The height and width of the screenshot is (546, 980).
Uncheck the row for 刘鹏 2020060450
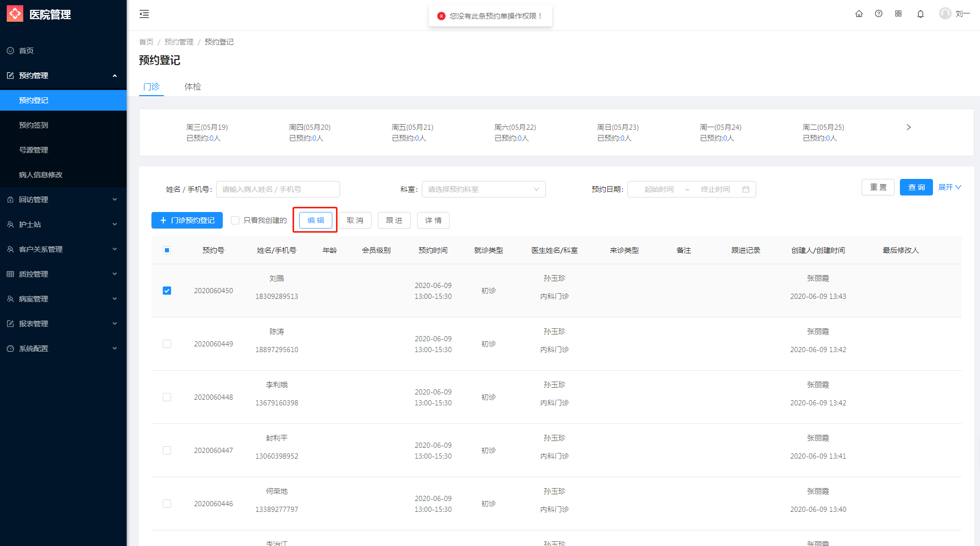pos(167,291)
